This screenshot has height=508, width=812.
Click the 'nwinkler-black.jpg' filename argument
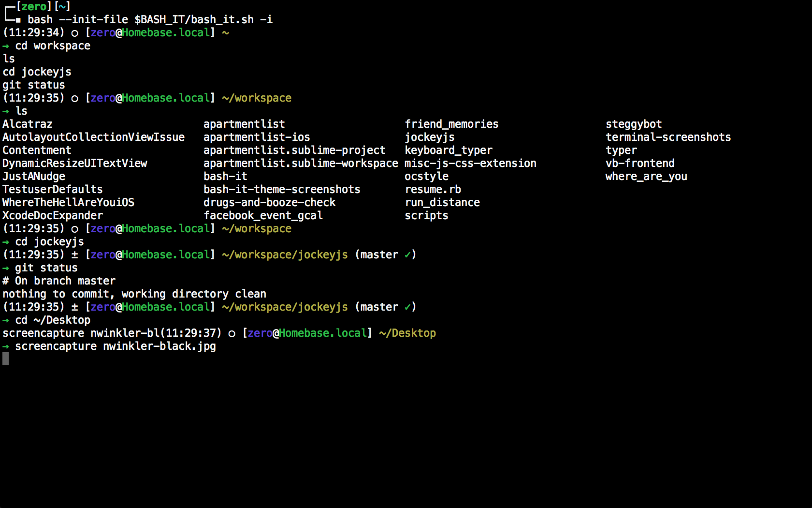point(159,346)
